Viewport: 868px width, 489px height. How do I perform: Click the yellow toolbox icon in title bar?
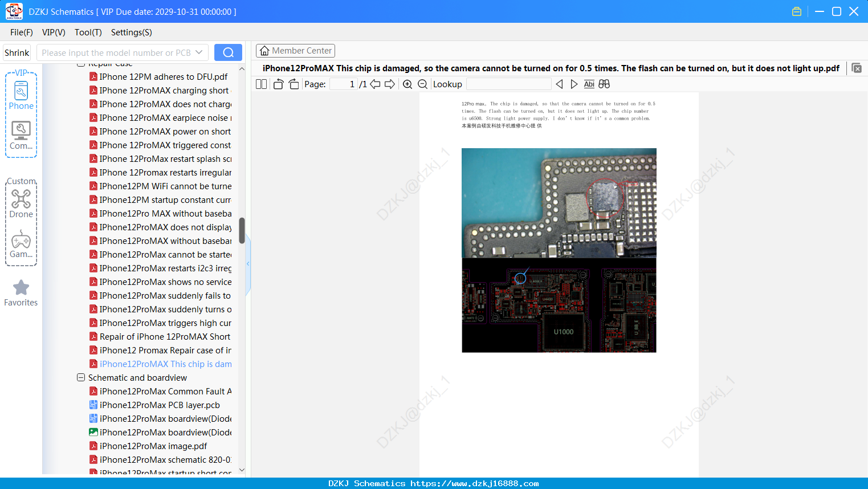tap(797, 11)
